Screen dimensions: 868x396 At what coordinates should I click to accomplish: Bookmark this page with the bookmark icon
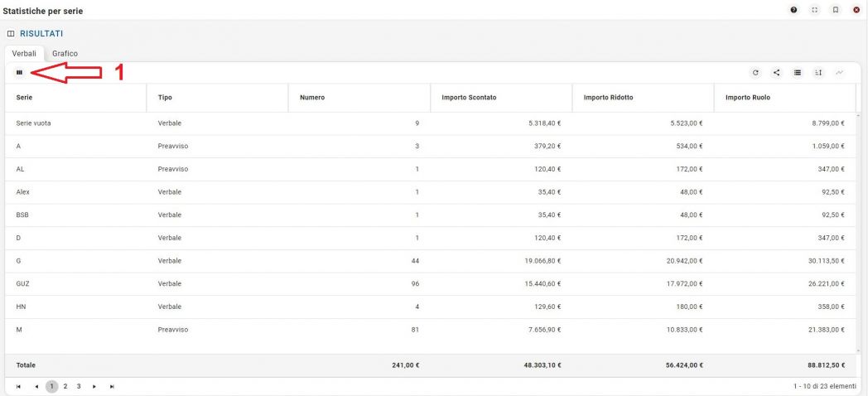(x=836, y=10)
